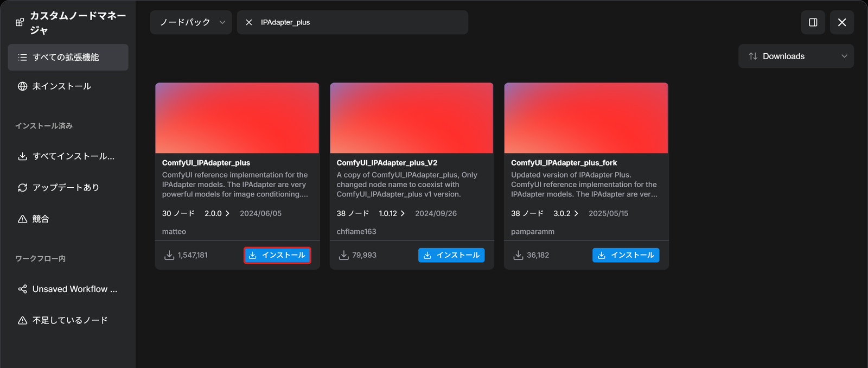Open 不足しているノード section

[68, 320]
